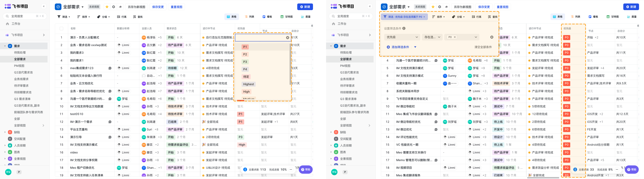This screenshot has height=179, width=644.
Task: Star the 全部需求 view in right window
Action: (433, 7)
